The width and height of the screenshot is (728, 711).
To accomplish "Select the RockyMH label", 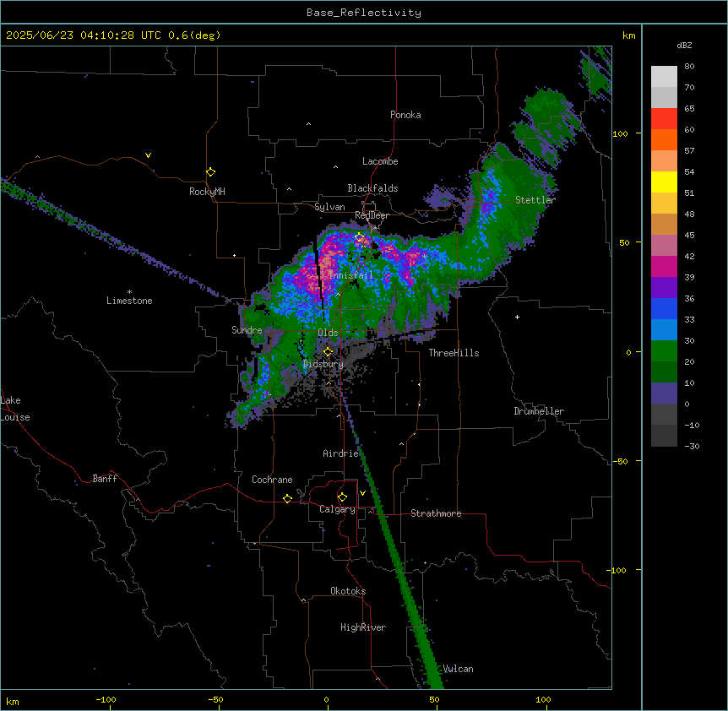I will [x=207, y=192].
